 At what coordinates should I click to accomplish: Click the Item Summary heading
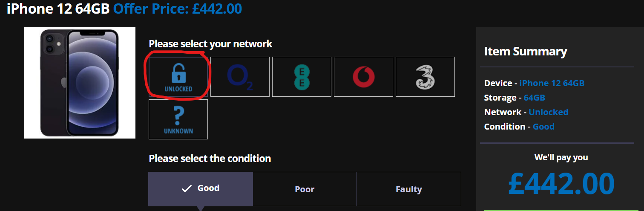click(x=526, y=52)
